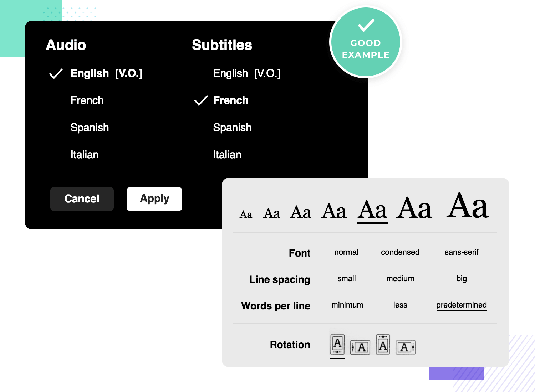Image resolution: width=535 pixels, height=392 pixels.
Task: Set Words per line to predetermined
Action: pos(462,305)
